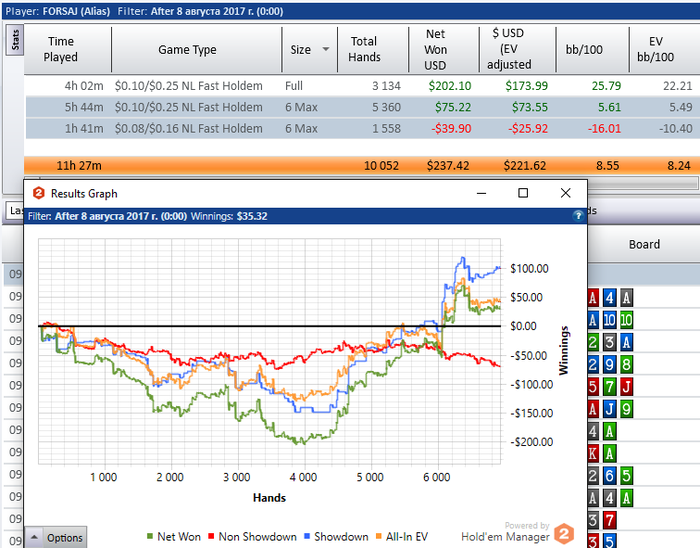
Task: Click the total $237.42 net won cell
Action: (448, 166)
